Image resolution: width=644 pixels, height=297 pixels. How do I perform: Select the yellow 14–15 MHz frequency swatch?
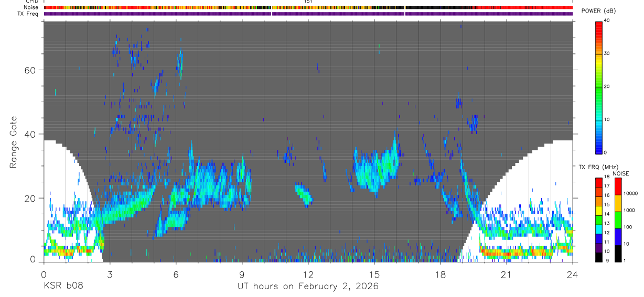598,211
